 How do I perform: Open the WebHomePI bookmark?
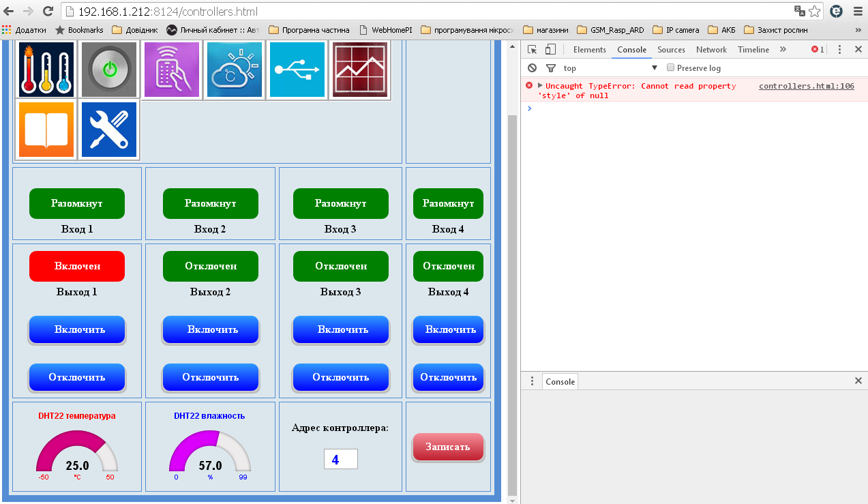pos(385,30)
